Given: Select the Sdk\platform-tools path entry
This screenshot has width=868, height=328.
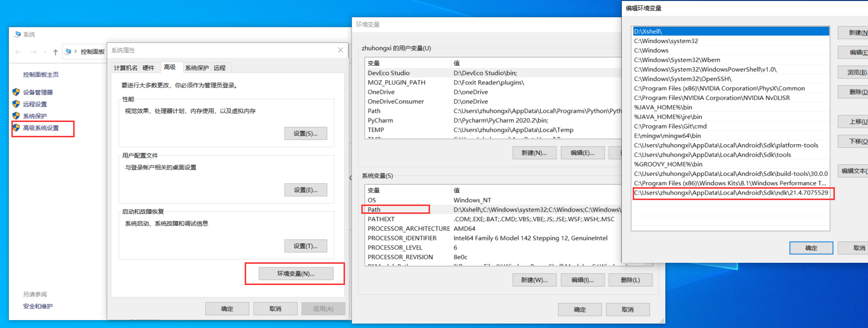Looking at the screenshot, I should click(731, 145).
